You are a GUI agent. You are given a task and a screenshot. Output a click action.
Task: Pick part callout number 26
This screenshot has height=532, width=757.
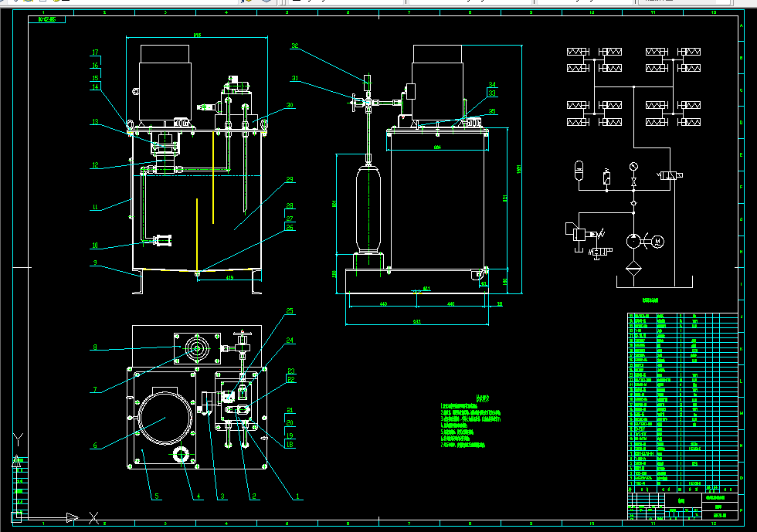[290, 227]
